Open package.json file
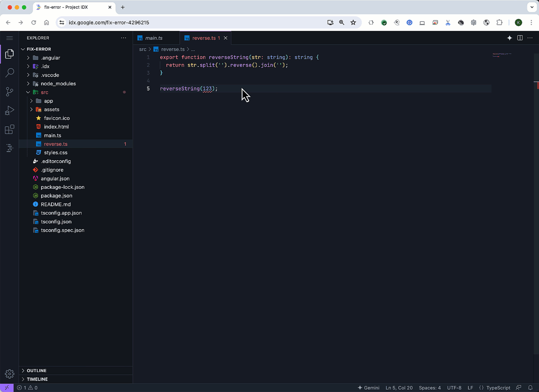539x392 pixels. (x=56, y=196)
